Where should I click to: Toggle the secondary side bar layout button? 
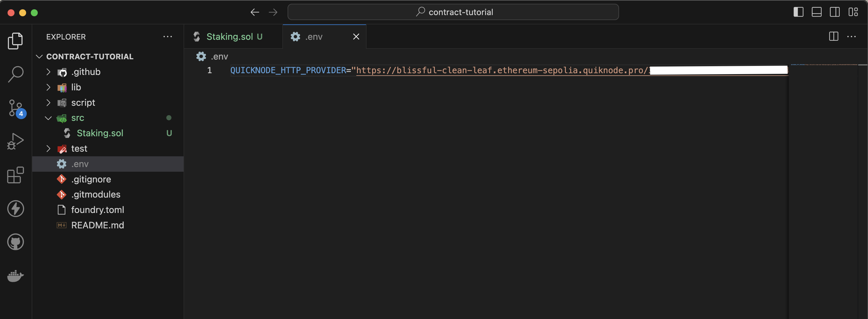[835, 12]
